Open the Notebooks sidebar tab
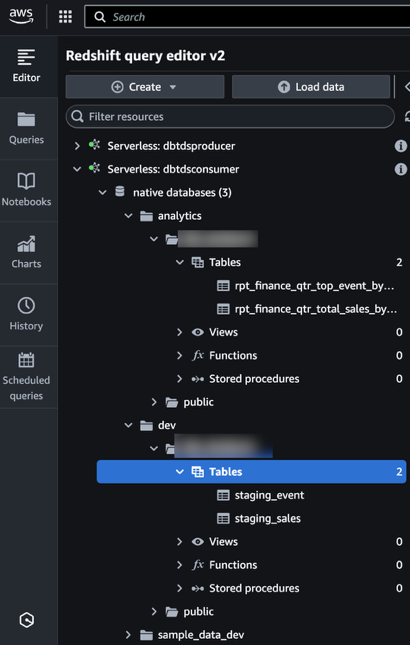The height and width of the screenshot is (645, 410). (26, 190)
